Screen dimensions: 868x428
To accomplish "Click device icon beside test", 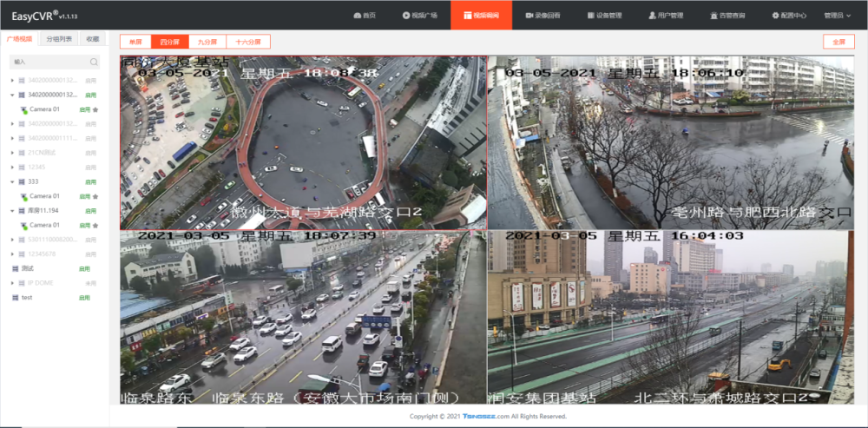I will tap(16, 297).
